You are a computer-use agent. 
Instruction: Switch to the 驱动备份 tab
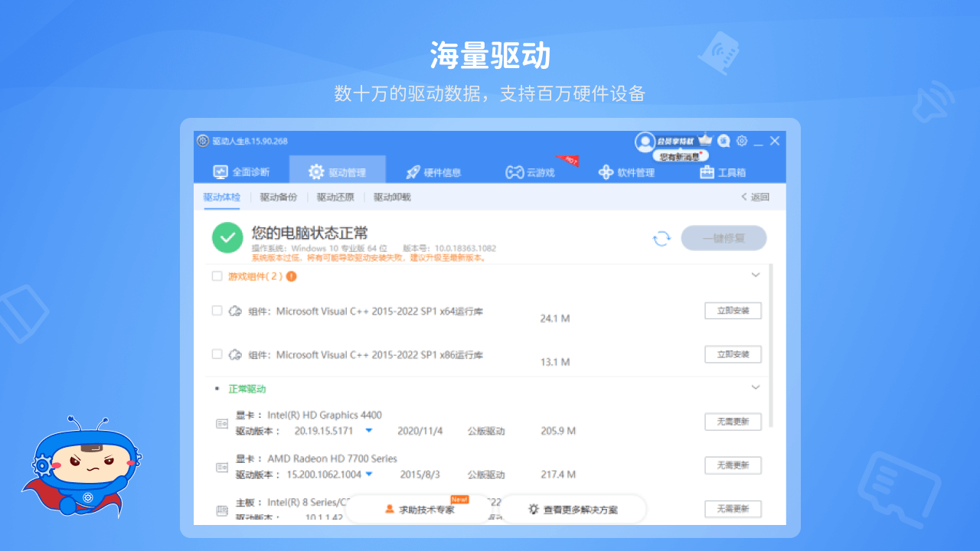click(277, 197)
